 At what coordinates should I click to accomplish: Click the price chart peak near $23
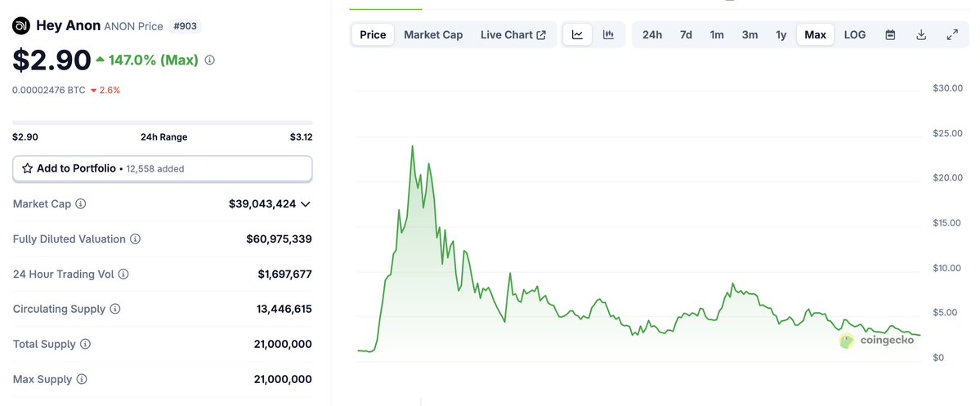coord(413,146)
